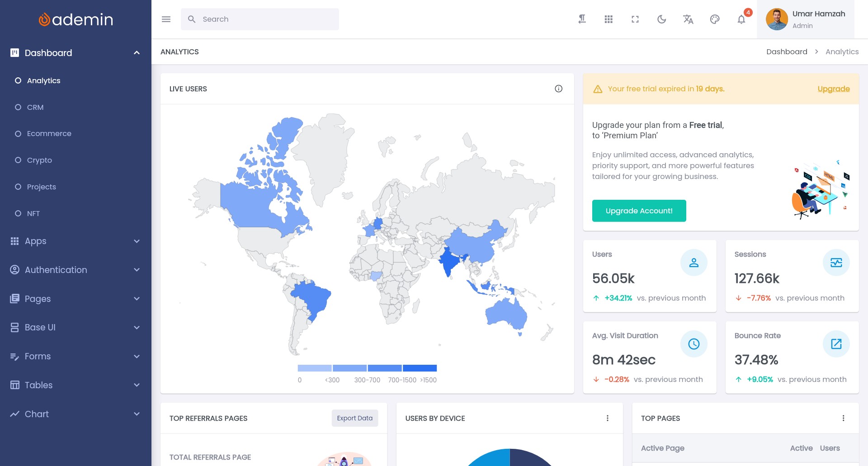Click the darkest blue >1500 legend swatch
The width and height of the screenshot is (868, 466).
pos(420,368)
